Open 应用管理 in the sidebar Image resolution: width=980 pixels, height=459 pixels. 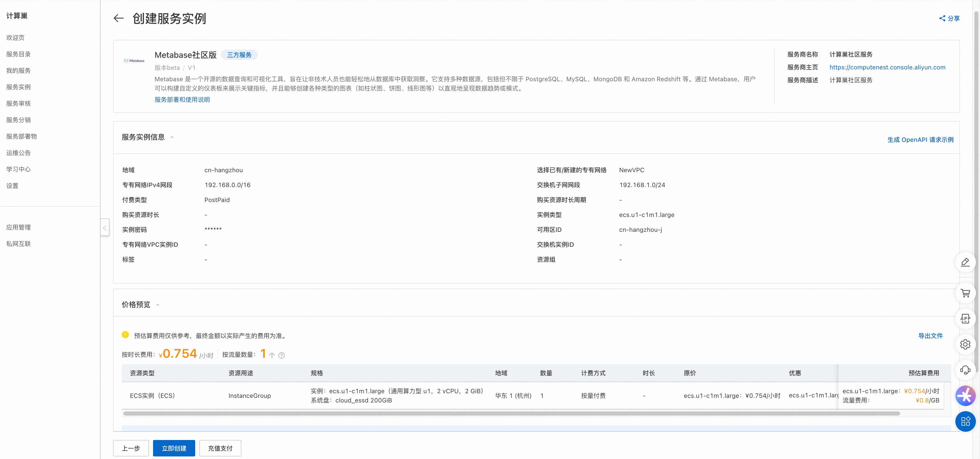coord(18,227)
